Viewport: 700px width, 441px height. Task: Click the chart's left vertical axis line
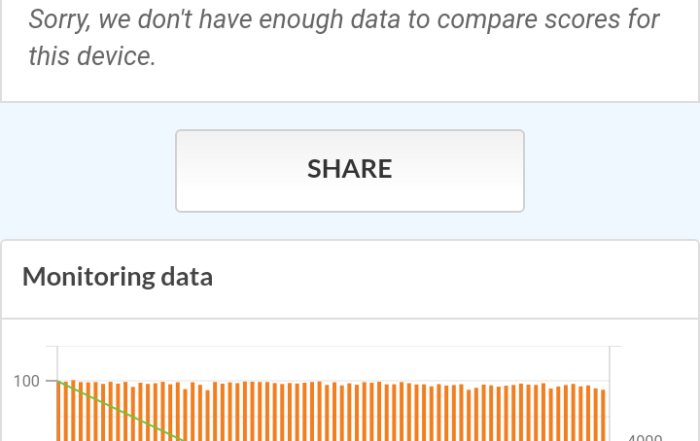click(x=57, y=400)
